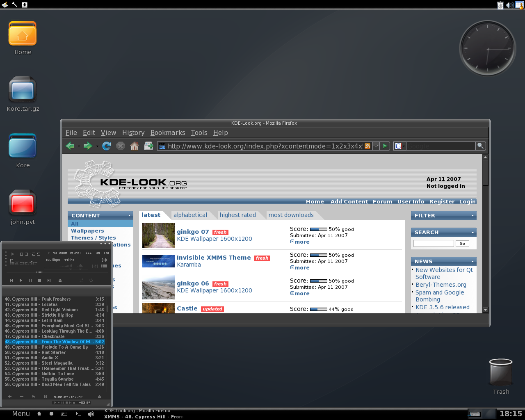The width and height of the screenshot is (525, 420).
Task: Reload the KDE-Look page
Action: (107, 146)
